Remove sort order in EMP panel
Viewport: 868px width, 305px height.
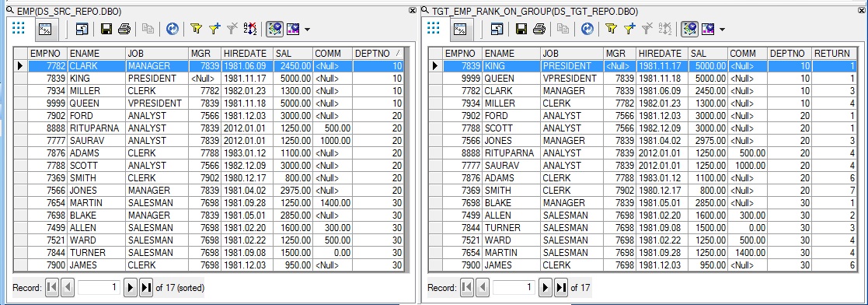point(250,29)
